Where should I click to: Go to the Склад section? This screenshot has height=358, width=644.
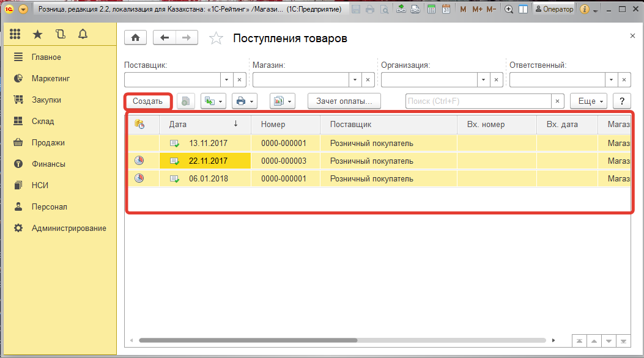pyautogui.click(x=43, y=121)
